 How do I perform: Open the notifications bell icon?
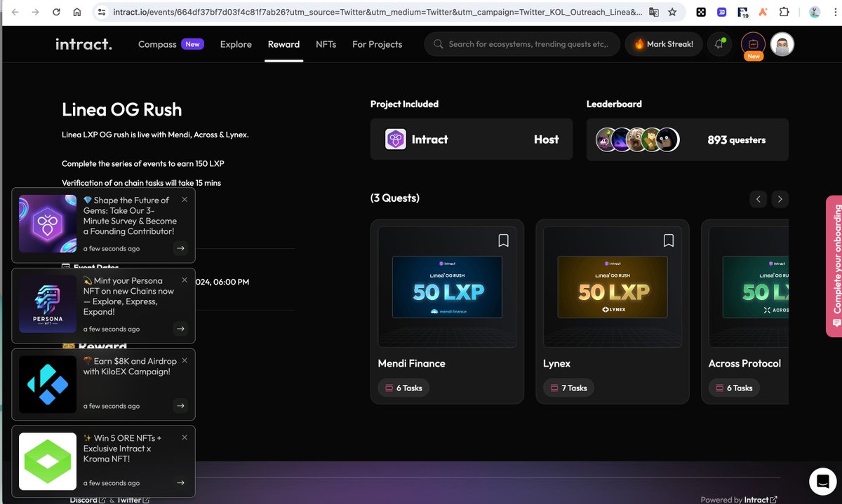point(719,44)
